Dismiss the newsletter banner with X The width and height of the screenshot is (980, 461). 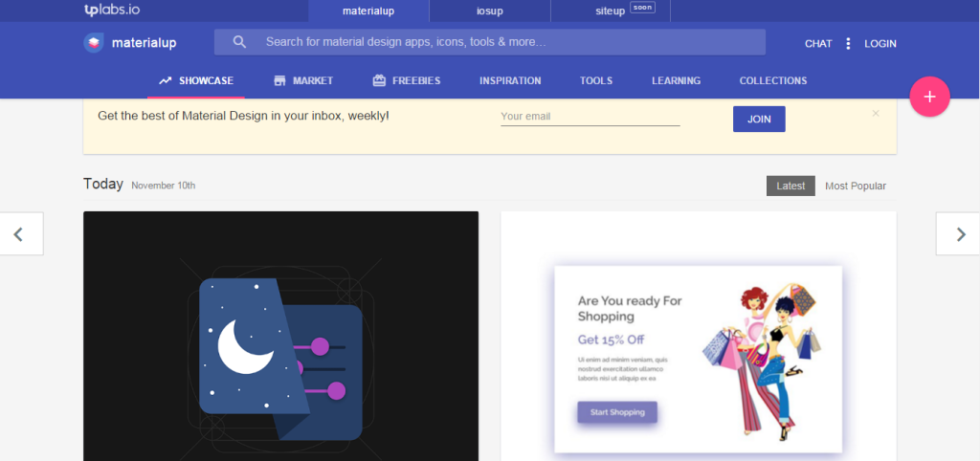tap(875, 113)
